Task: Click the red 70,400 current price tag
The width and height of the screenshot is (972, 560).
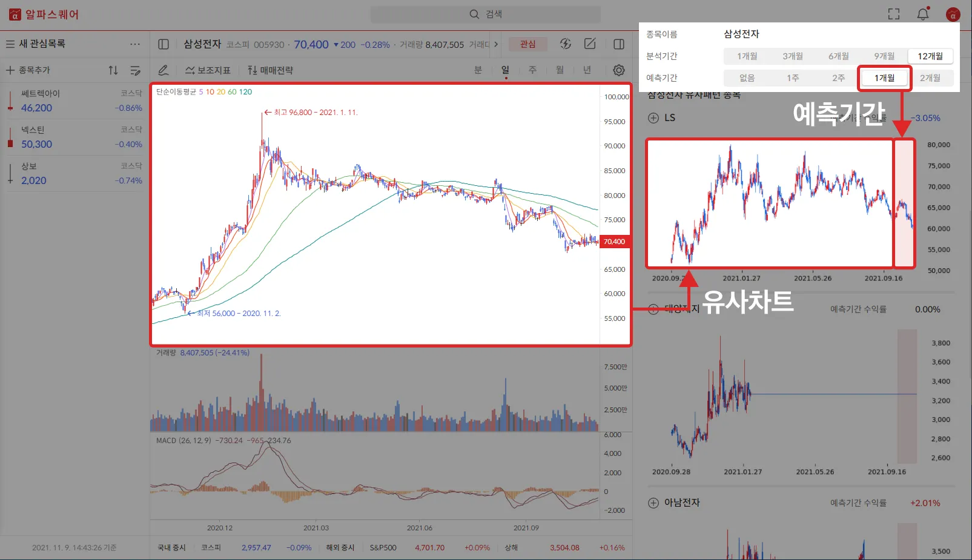Action: click(614, 242)
